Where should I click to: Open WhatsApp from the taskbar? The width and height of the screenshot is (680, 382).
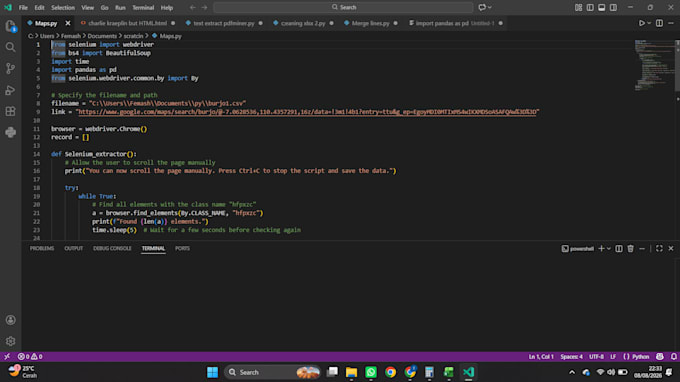click(371, 372)
